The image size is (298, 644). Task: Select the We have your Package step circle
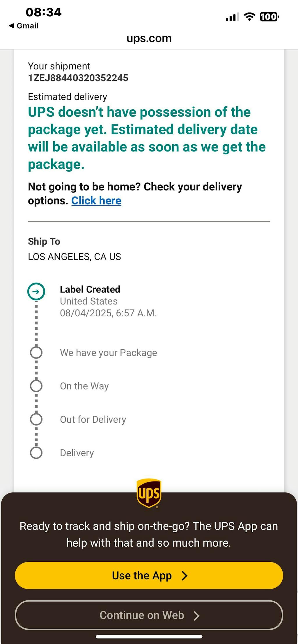36,352
